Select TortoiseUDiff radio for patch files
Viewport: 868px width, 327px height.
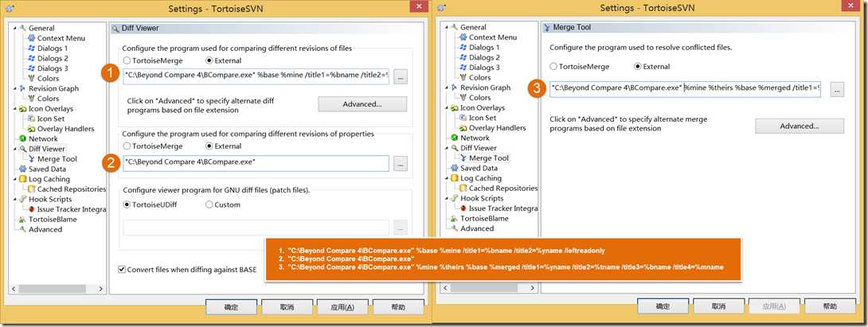[x=127, y=204]
